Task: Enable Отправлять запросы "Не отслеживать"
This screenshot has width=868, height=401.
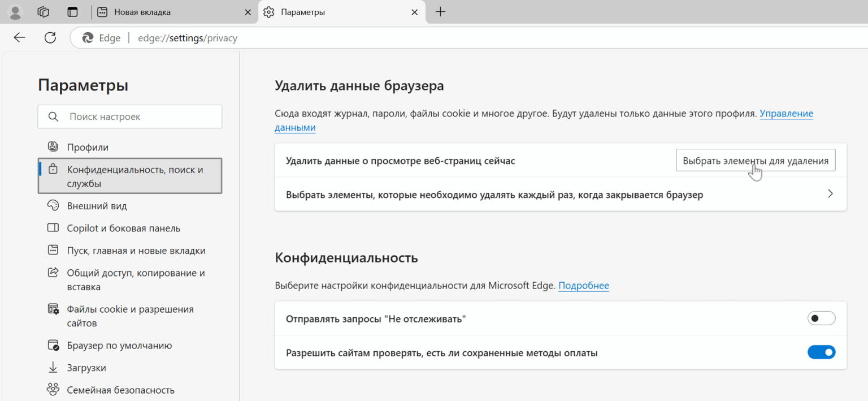Action: tap(821, 318)
